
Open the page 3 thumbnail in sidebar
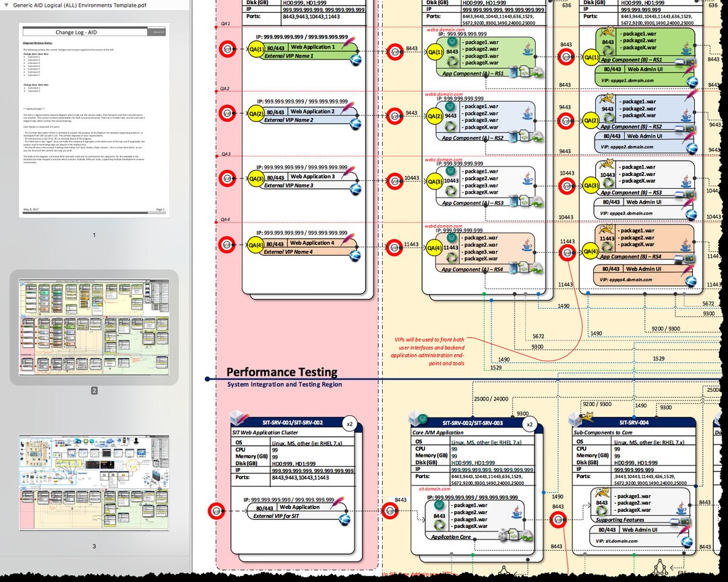tap(94, 483)
